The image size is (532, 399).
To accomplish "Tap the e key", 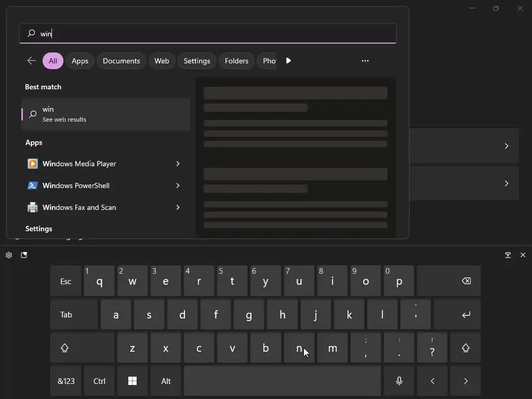I will pos(166,281).
